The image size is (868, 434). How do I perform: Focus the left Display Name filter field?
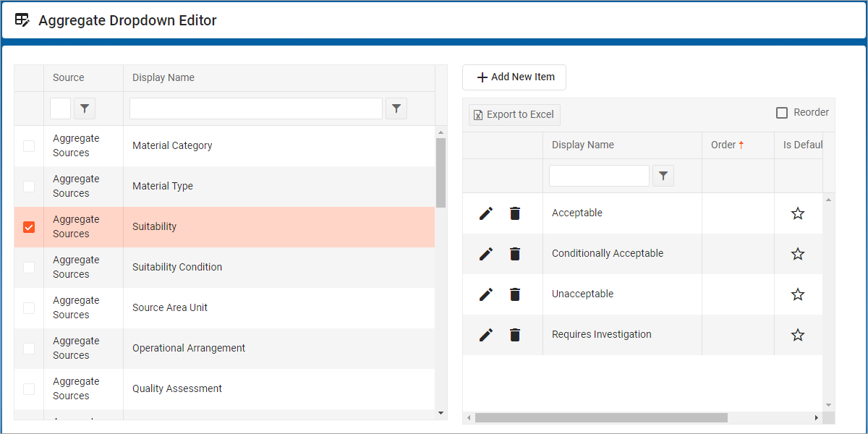click(256, 109)
